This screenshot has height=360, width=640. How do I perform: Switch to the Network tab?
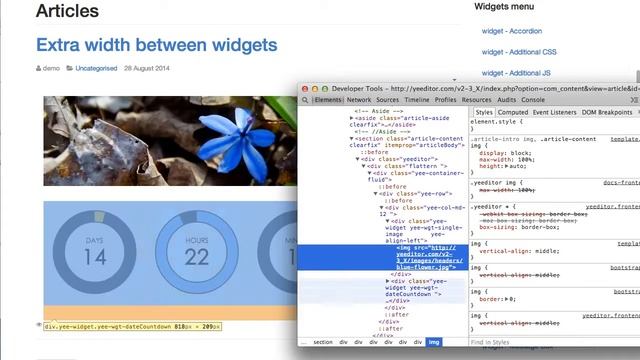(x=359, y=100)
